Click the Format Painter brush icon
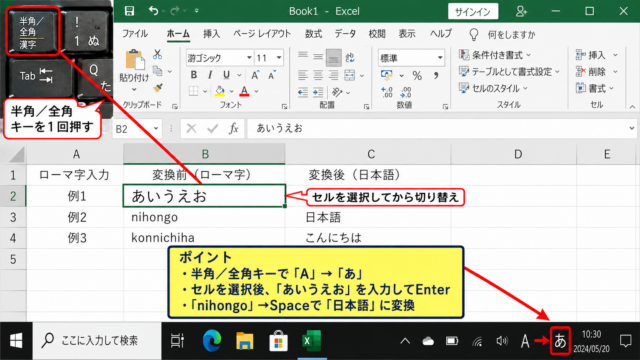This screenshot has width=640, height=360. (x=158, y=88)
